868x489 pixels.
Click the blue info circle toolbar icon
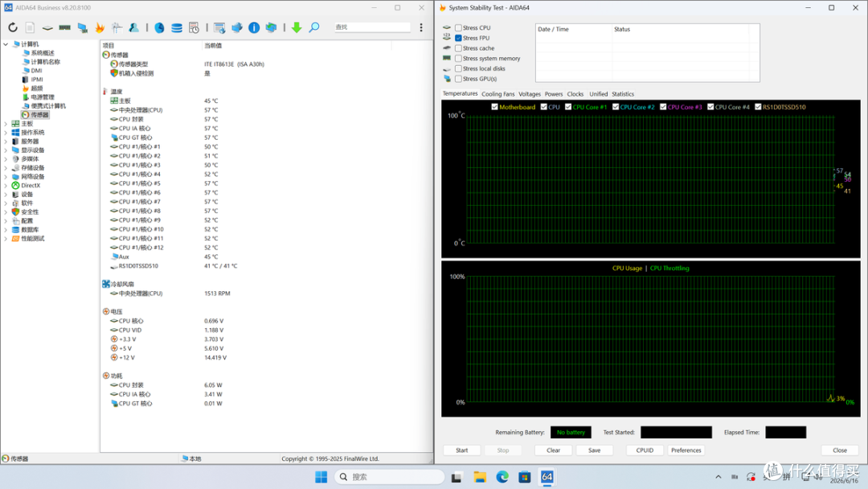[254, 27]
